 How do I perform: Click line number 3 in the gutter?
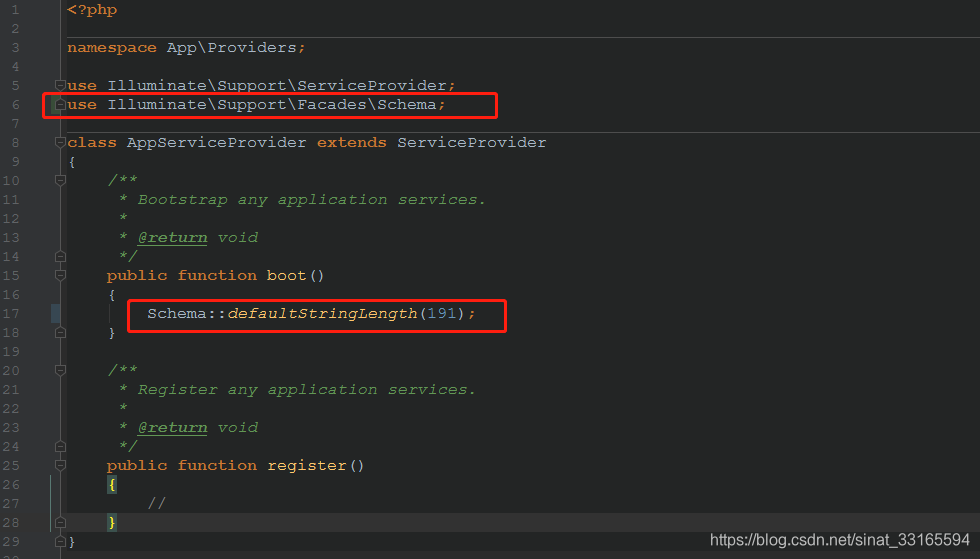(x=15, y=48)
